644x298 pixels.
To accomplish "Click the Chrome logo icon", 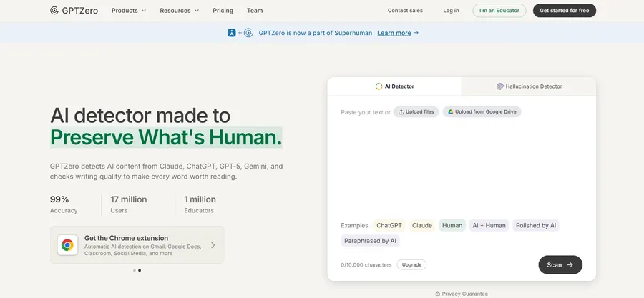I will coord(67,245).
